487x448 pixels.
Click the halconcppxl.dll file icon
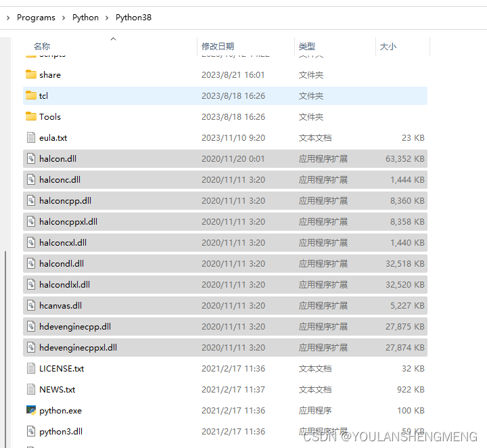pos(30,221)
